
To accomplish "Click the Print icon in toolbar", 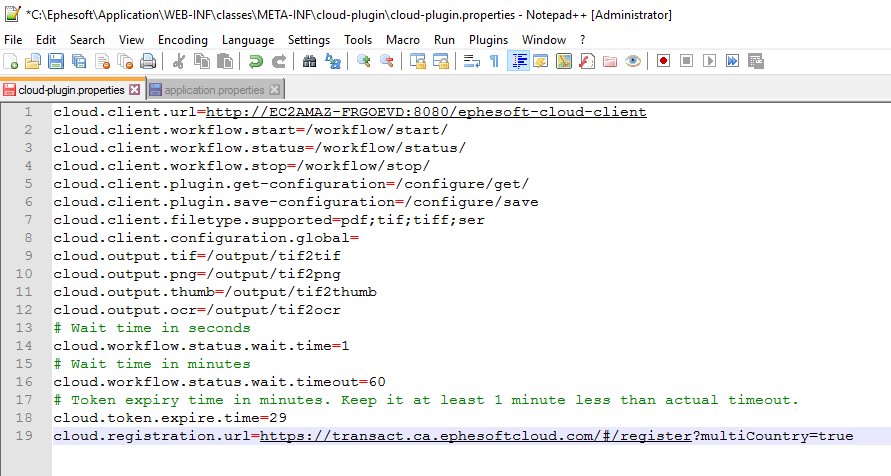I will pos(148,61).
